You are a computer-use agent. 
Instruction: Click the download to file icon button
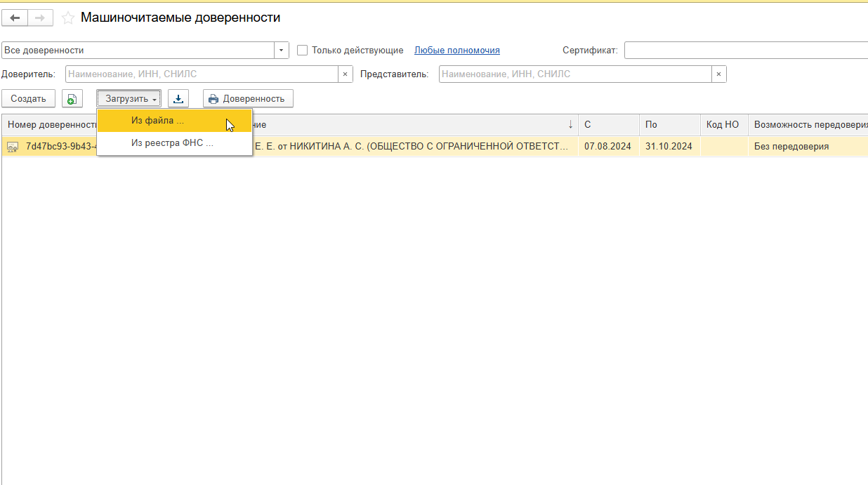(178, 99)
